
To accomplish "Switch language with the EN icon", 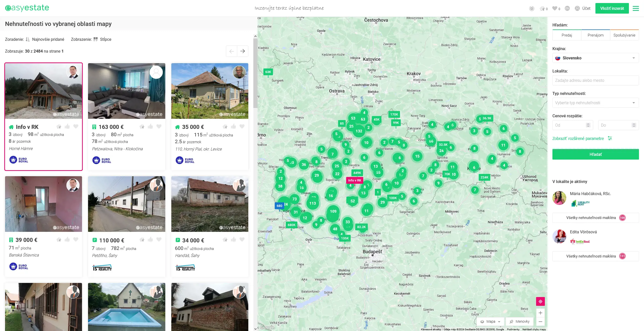I will (x=567, y=8).
